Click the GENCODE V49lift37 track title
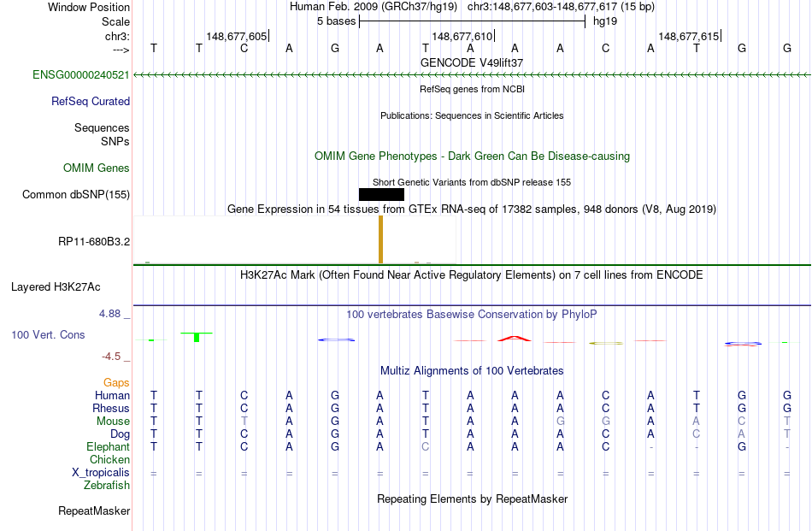Screen dimensions: 812x531 472,62
